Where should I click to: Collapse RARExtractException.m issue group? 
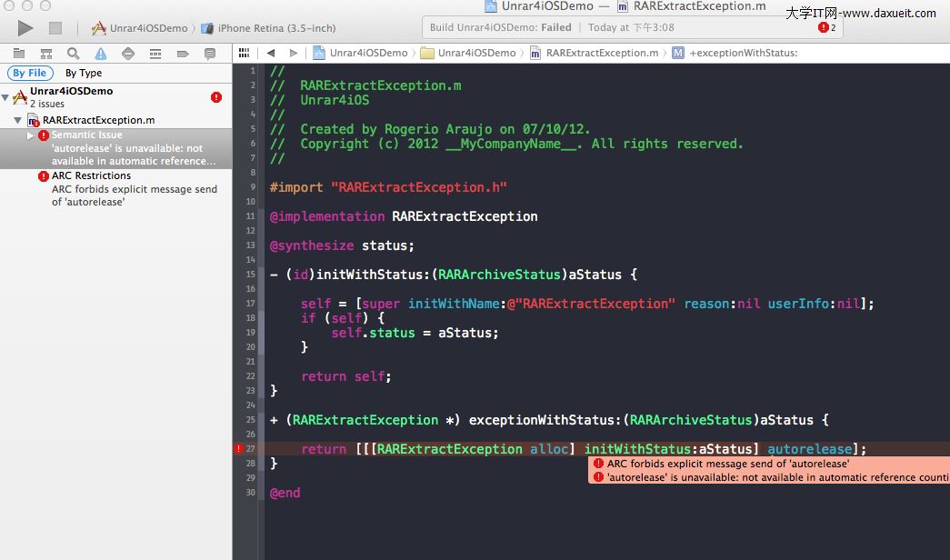[17, 120]
